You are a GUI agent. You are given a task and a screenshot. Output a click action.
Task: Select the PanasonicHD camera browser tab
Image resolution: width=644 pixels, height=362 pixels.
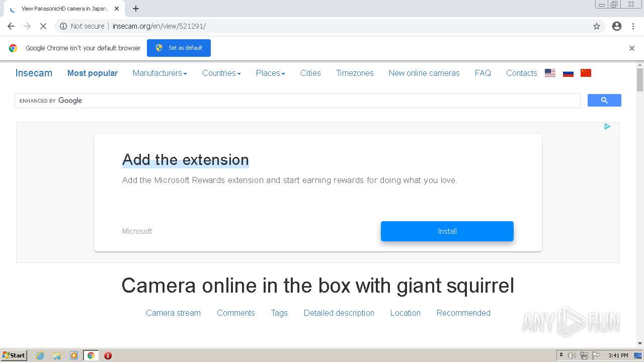click(x=64, y=9)
